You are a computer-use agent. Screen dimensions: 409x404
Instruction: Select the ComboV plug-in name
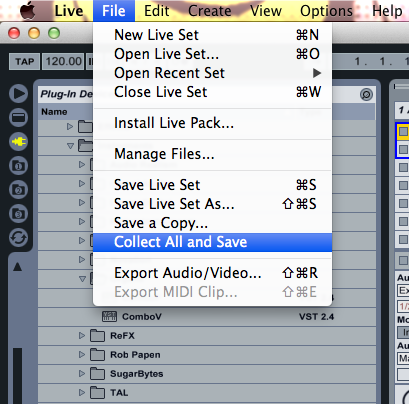pos(142,317)
